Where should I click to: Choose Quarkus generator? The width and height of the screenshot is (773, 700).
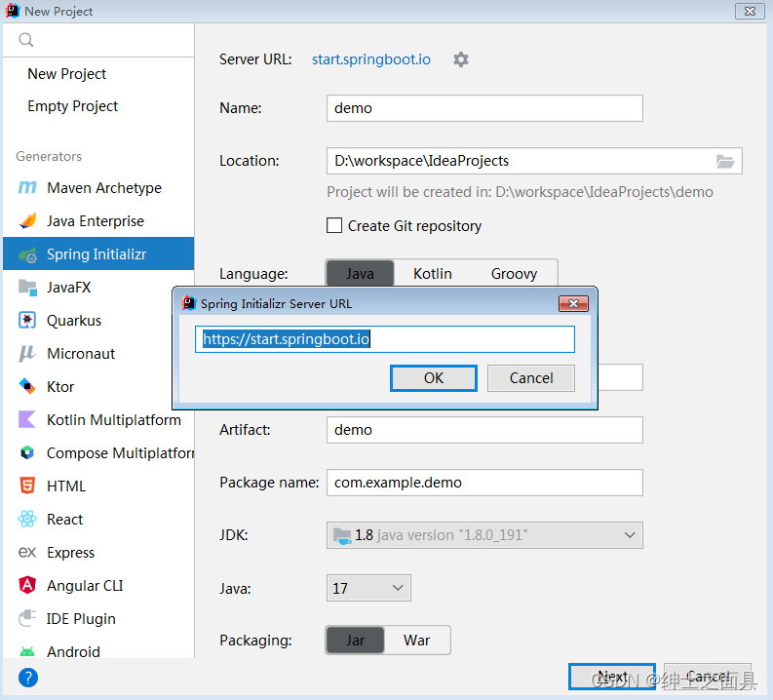89,321
